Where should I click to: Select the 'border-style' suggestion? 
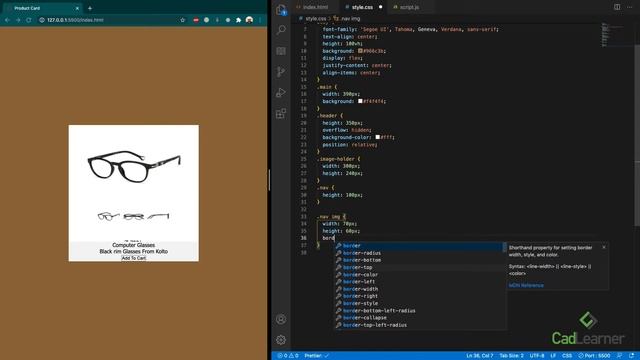coord(420,303)
